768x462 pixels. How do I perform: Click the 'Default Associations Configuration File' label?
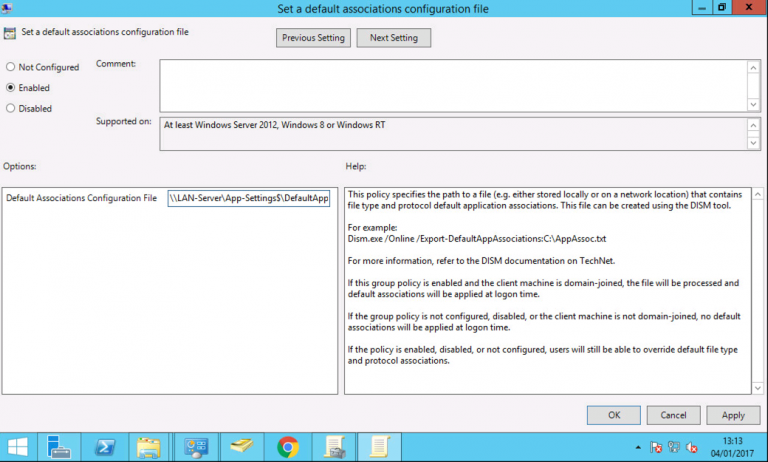81,198
